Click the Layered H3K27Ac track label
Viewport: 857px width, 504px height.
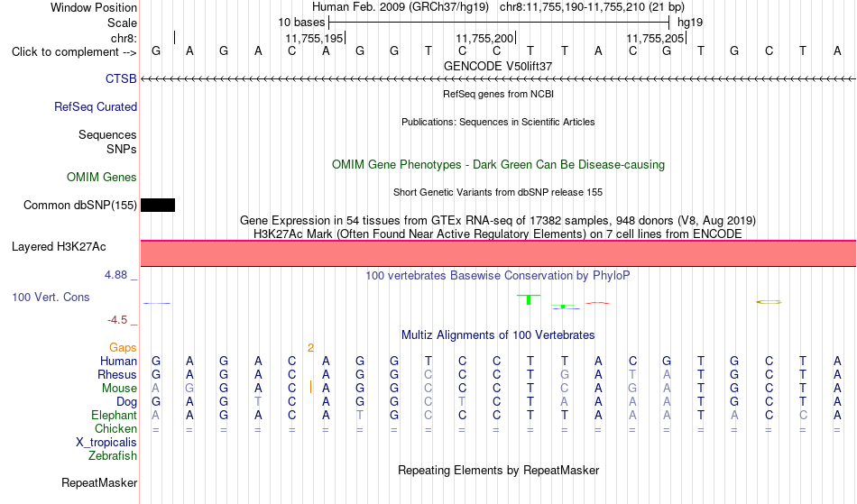(59, 247)
